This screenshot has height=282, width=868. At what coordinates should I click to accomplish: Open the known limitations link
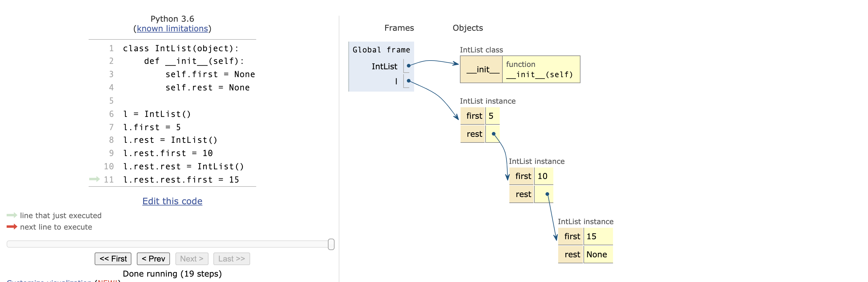pos(172,29)
